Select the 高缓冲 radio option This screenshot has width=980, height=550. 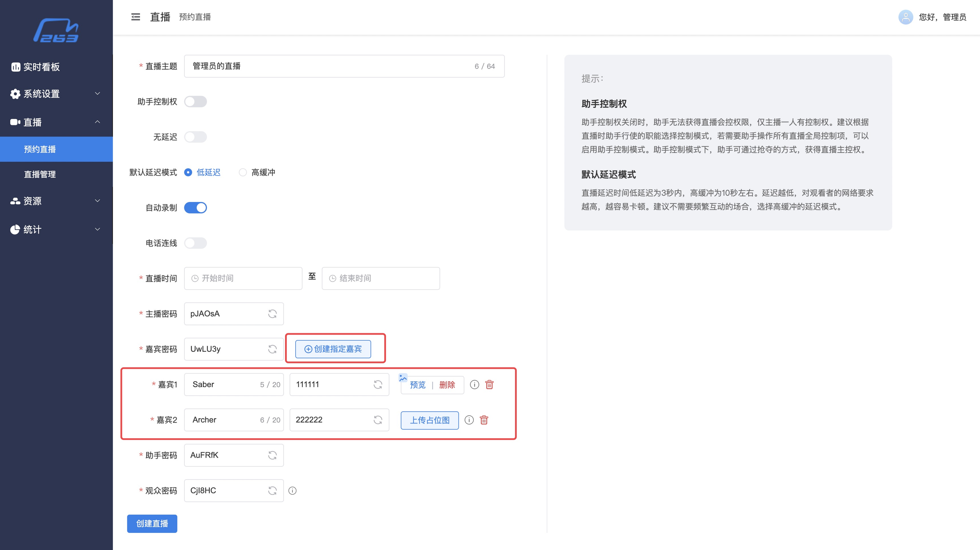[243, 172]
